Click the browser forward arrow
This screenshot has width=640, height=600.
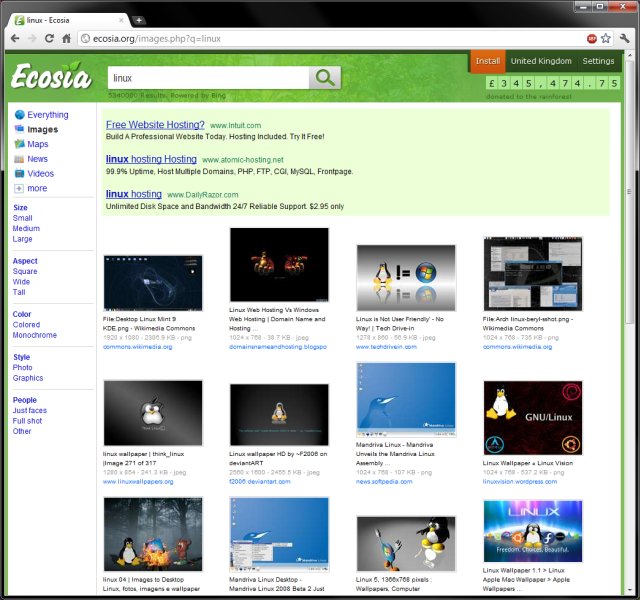coord(32,38)
